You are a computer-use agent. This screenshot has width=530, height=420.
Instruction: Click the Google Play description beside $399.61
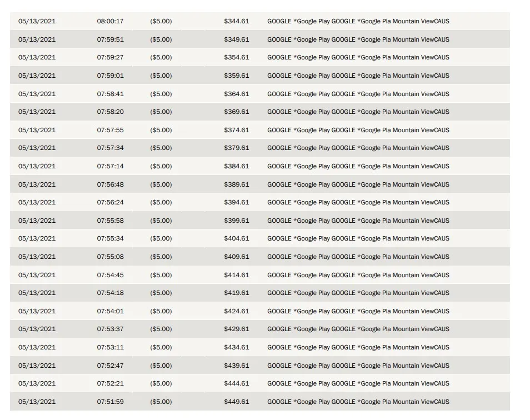click(x=358, y=221)
